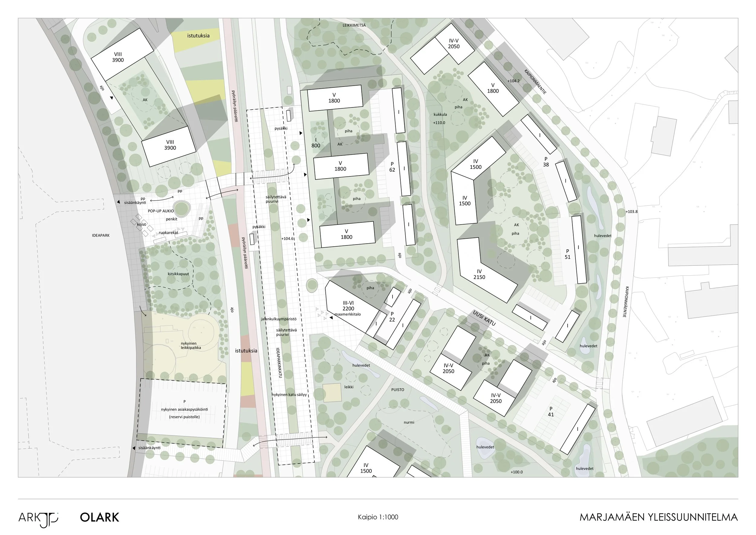Image resolution: width=756 pixels, height=535 pixels.
Task: Click the Kaipio 1:1000 scale text
Action: pos(378,517)
